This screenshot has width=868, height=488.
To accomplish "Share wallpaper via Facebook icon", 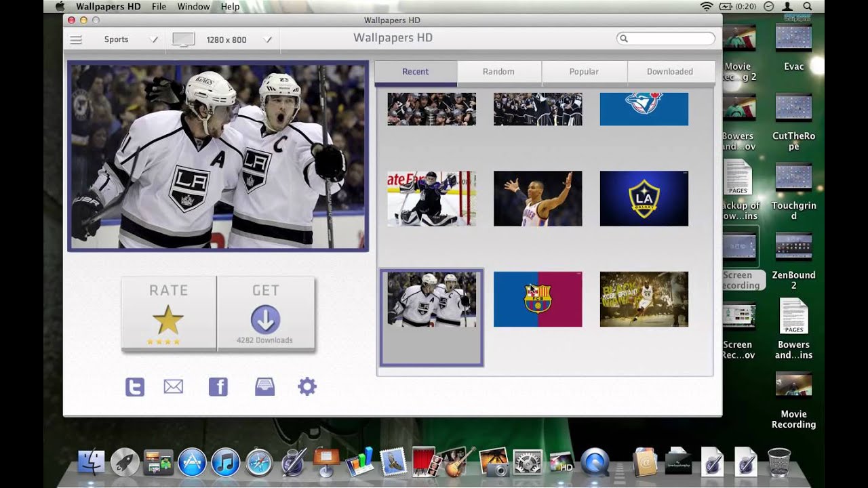I will pos(218,387).
